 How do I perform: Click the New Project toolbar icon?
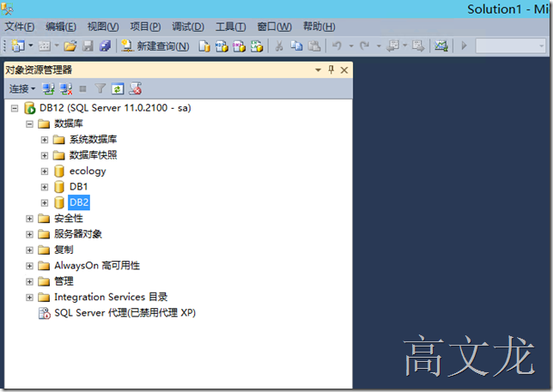[x=18, y=45]
